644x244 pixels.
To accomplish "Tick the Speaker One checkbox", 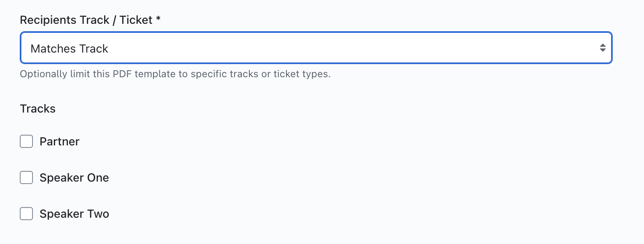I will tap(26, 178).
